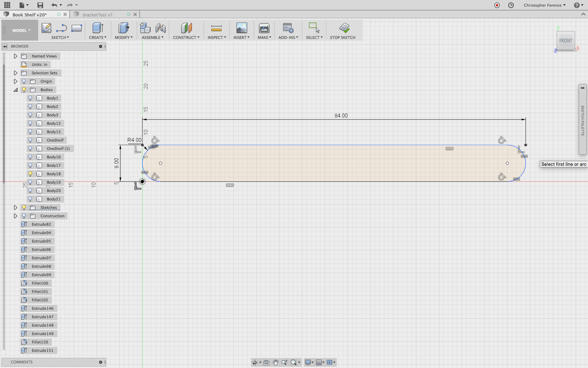588x368 pixels.
Task: Select the R4.00 radius dimension
Action: 134,140
